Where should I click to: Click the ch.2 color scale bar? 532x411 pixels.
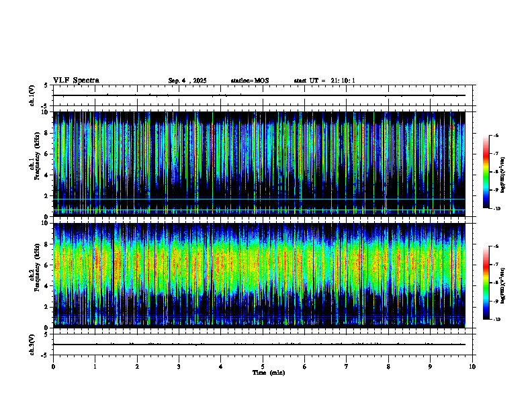(x=486, y=283)
